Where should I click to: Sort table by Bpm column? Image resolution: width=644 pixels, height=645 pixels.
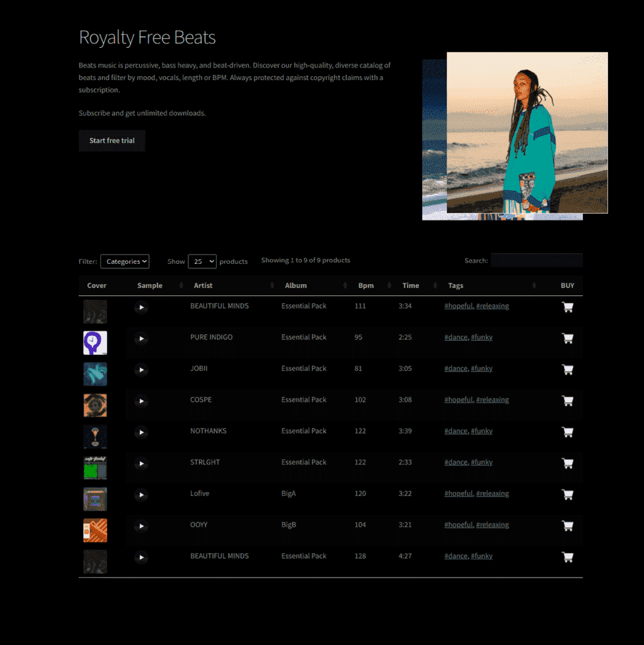(x=366, y=285)
